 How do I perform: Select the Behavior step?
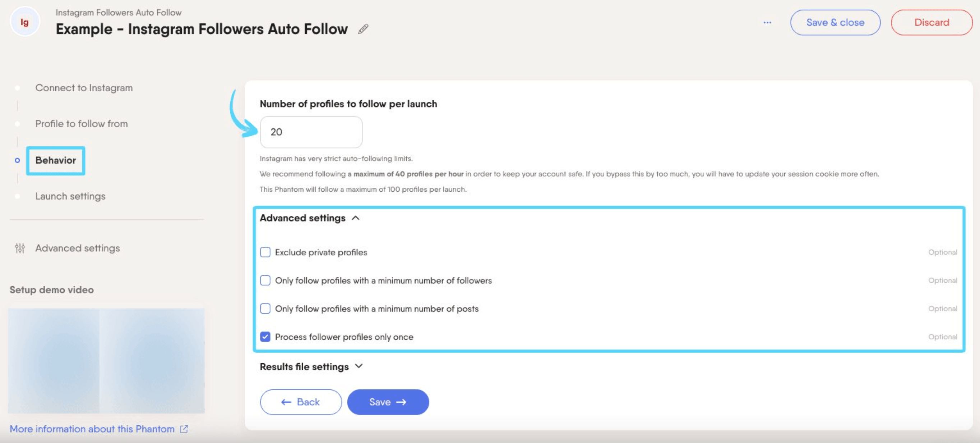(x=56, y=160)
